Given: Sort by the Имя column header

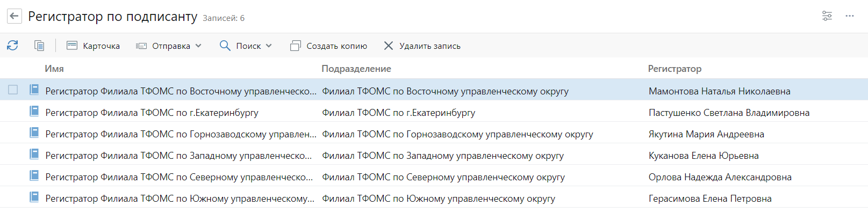Looking at the screenshot, I should (54, 69).
